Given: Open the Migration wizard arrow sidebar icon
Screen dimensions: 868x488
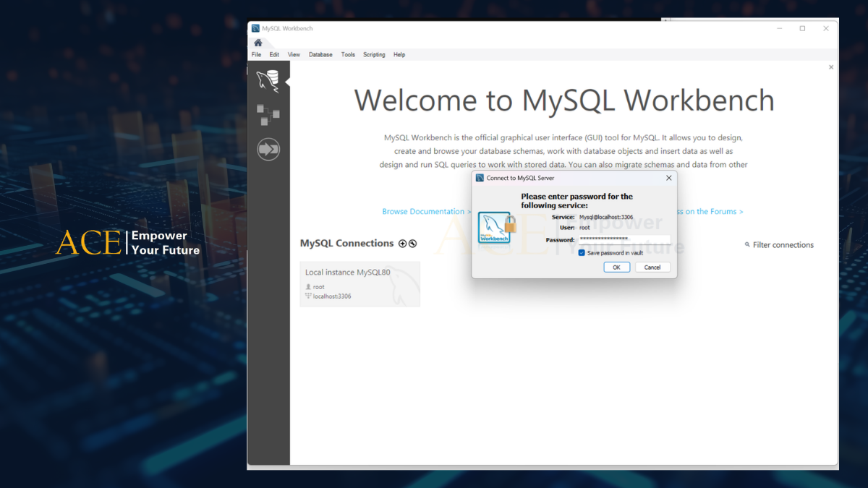Looking at the screenshot, I should (x=268, y=149).
